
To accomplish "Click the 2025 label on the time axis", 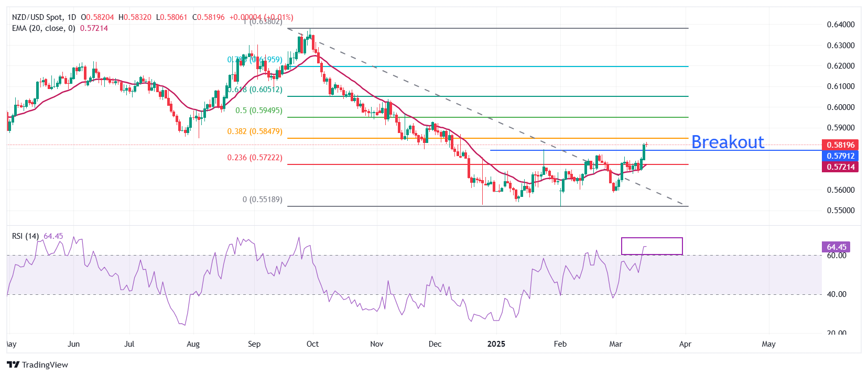I will (496, 344).
